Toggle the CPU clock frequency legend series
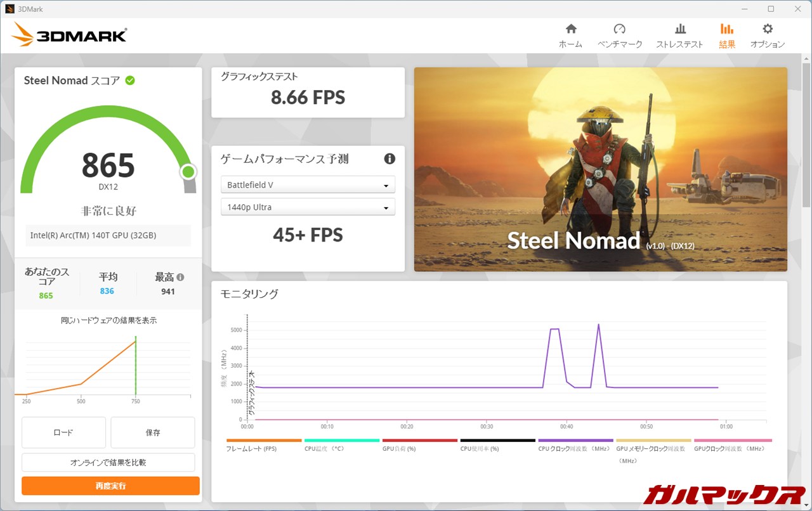 coord(574,448)
